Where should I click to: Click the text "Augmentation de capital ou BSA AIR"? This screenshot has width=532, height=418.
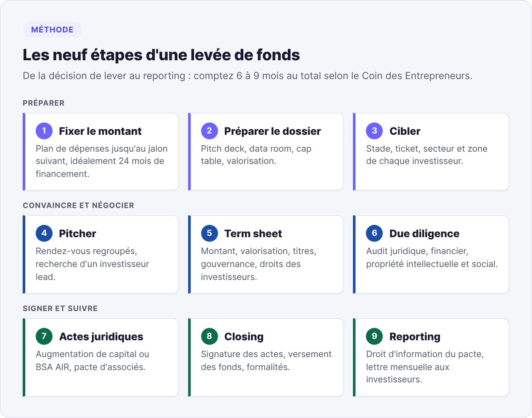pos(93,360)
